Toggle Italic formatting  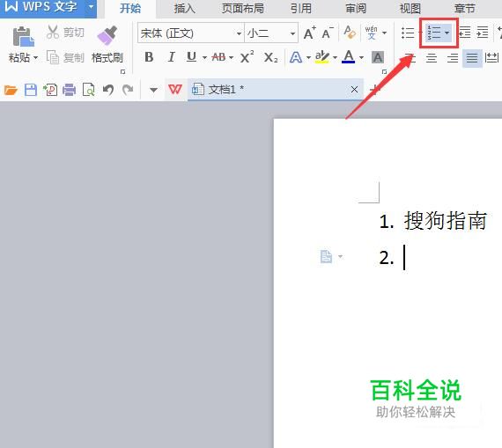pos(171,57)
